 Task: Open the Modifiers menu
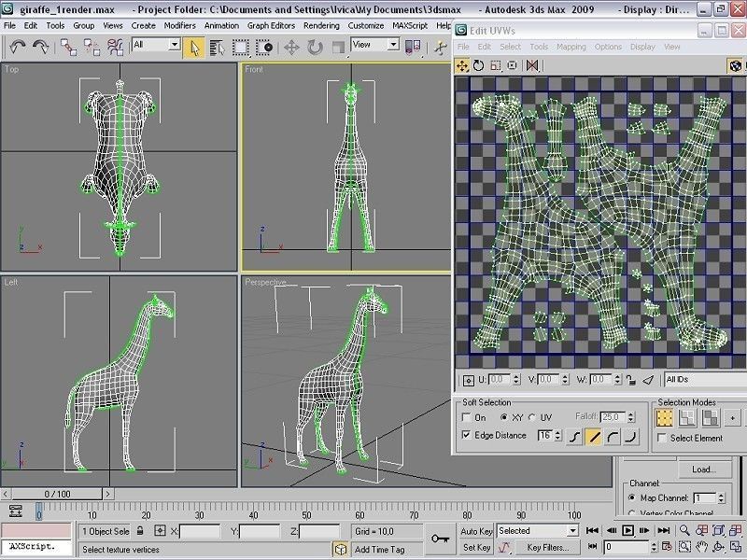(179, 26)
